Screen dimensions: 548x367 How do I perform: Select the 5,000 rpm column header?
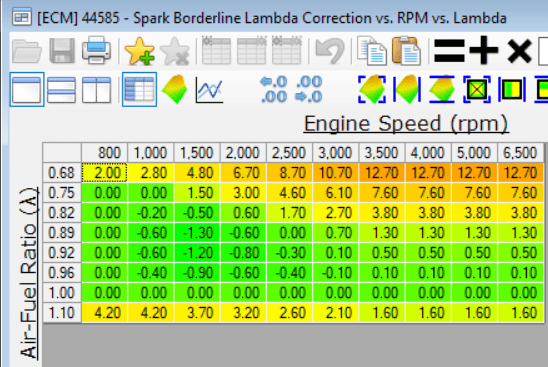pos(474,152)
